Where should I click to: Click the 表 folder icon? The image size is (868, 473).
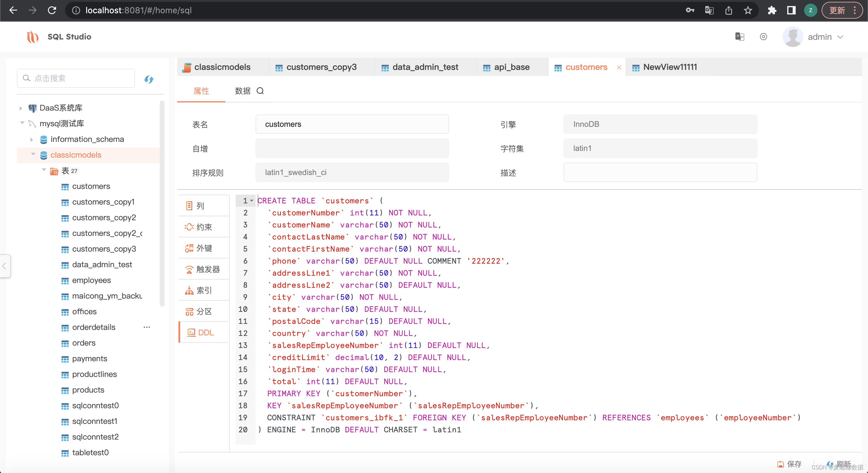coord(54,171)
